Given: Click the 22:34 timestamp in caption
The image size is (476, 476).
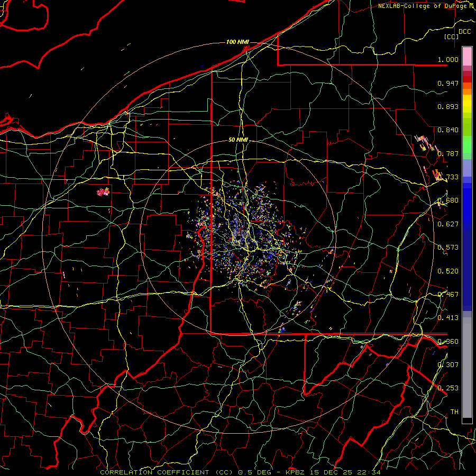Looking at the screenshot, I should [x=369, y=472].
